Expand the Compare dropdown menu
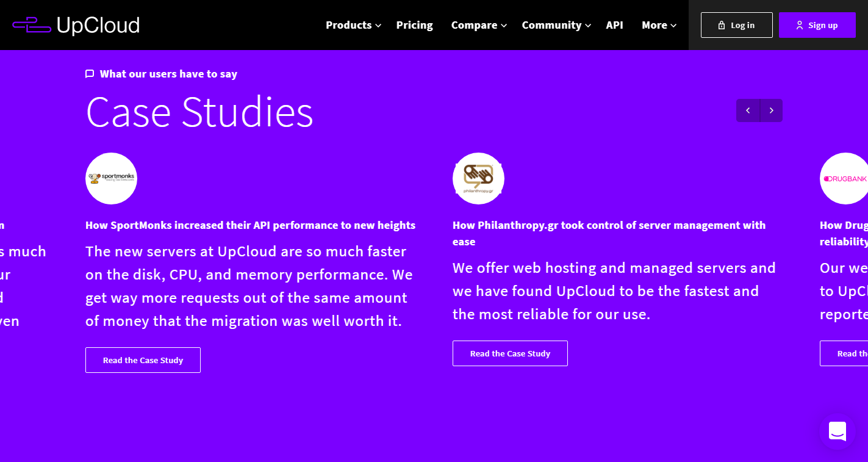This screenshot has width=868, height=462. [479, 25]
